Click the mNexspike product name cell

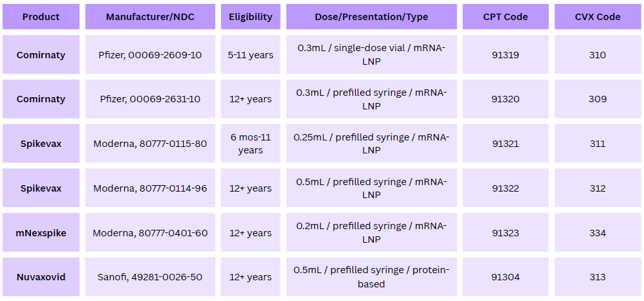pos(41,233)
